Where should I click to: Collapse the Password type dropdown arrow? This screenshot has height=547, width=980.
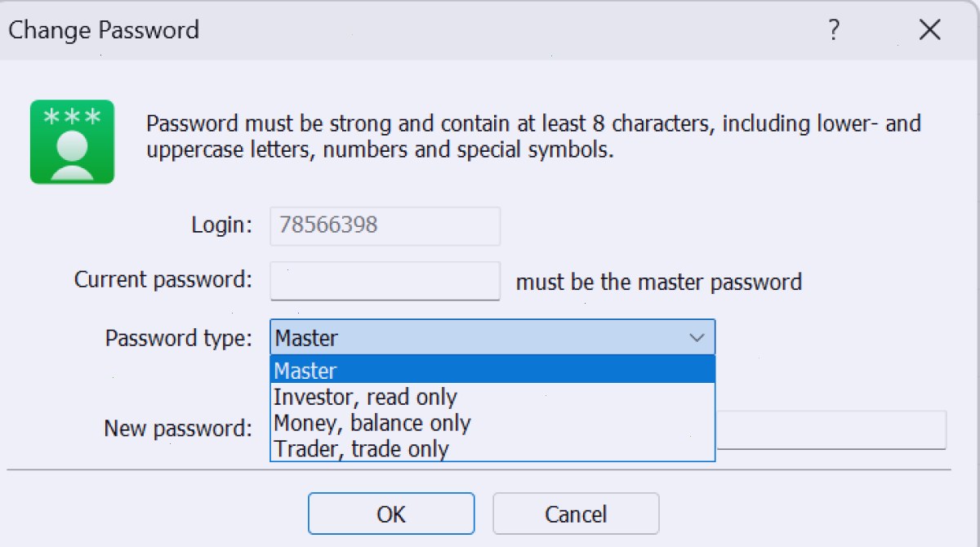(697, 337)
